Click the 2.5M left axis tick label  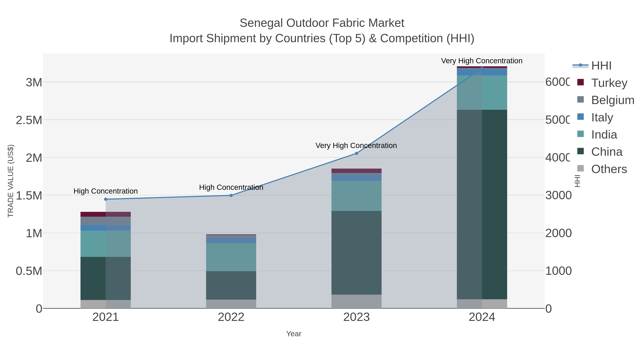[29, 120]
